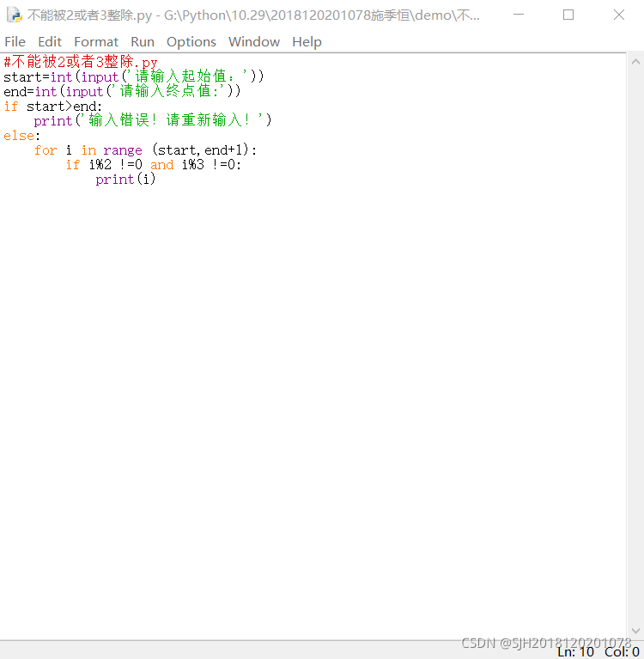The width and height of the screenshot is (644, 659).
Task: Click the 'if start>end:' line
Action: pyautogui.click(x=53, y=107)
